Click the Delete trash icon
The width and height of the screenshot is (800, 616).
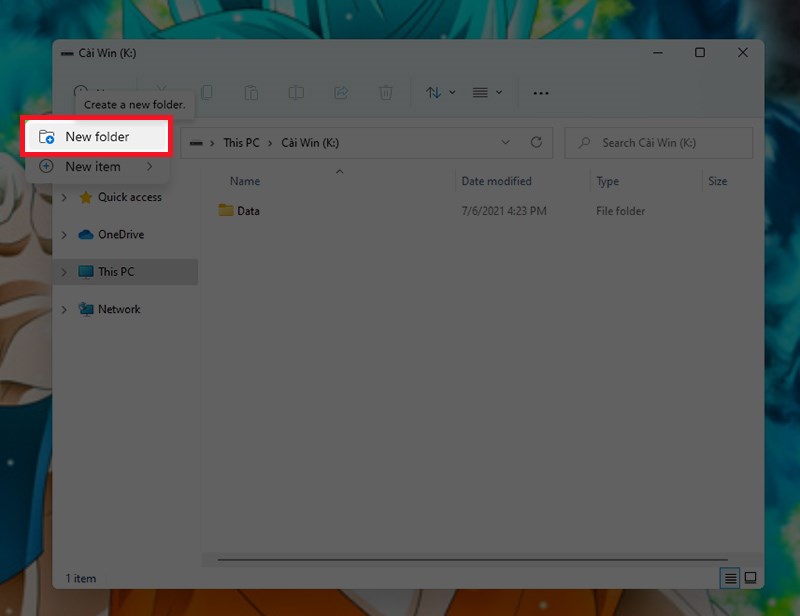[386, 93]
